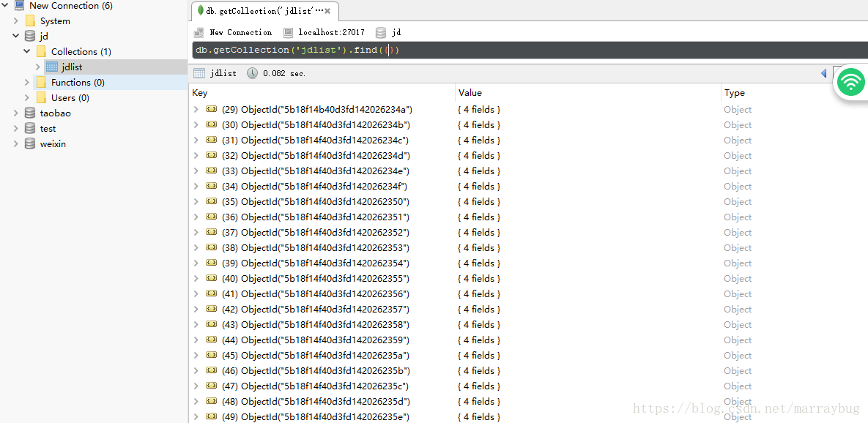Click the green WiFi floating icon

click(x=851, y=83)
